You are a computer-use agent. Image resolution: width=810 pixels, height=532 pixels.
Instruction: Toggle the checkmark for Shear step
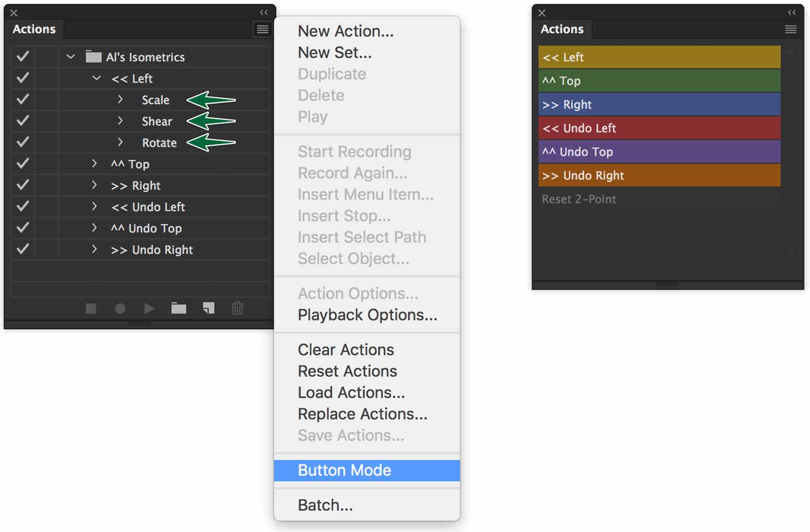[x=23, y=121]
